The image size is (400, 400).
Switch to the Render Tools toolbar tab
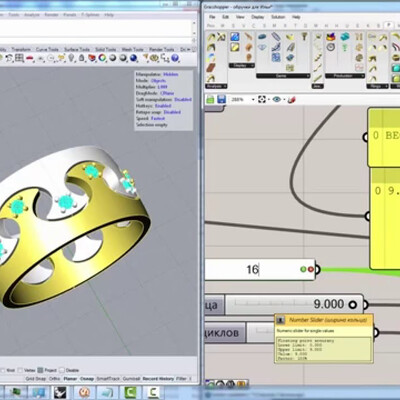(162, 49)
